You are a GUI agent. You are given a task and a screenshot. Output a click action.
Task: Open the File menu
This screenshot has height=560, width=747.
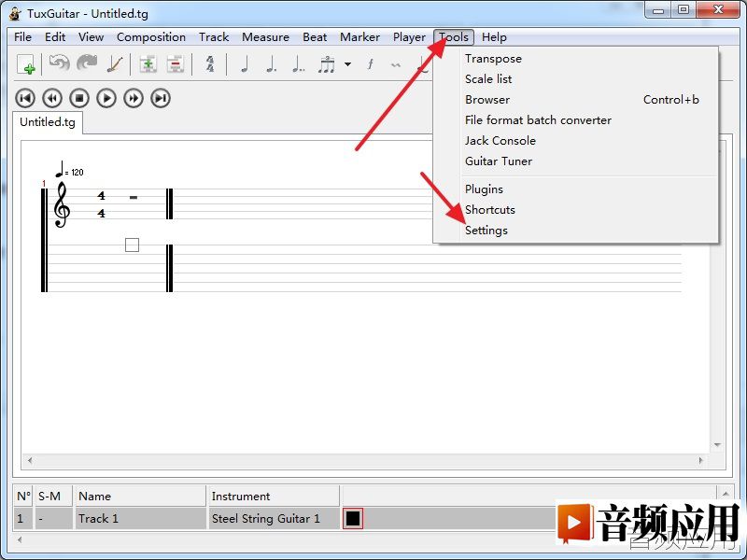pos(22,37)
